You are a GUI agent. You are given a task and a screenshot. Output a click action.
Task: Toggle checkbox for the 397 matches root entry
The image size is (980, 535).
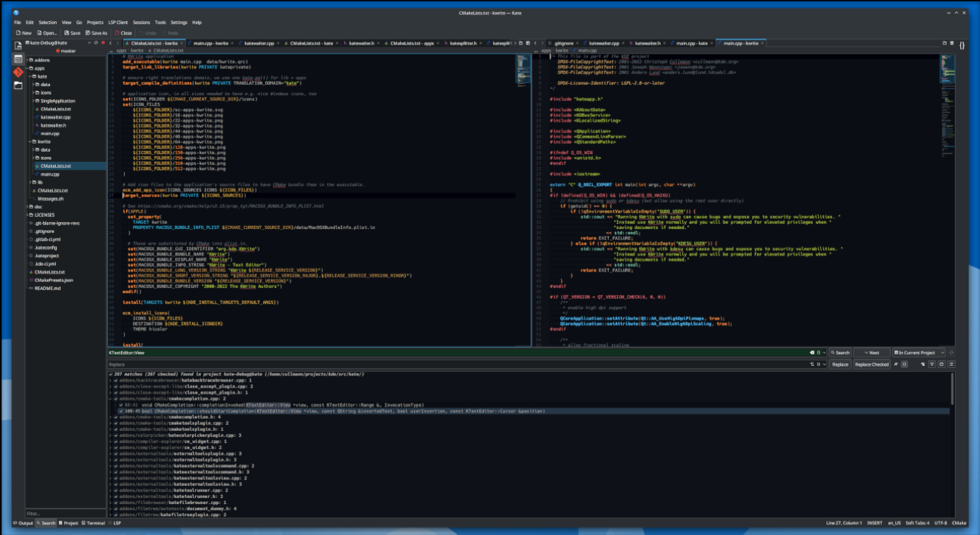111,373
